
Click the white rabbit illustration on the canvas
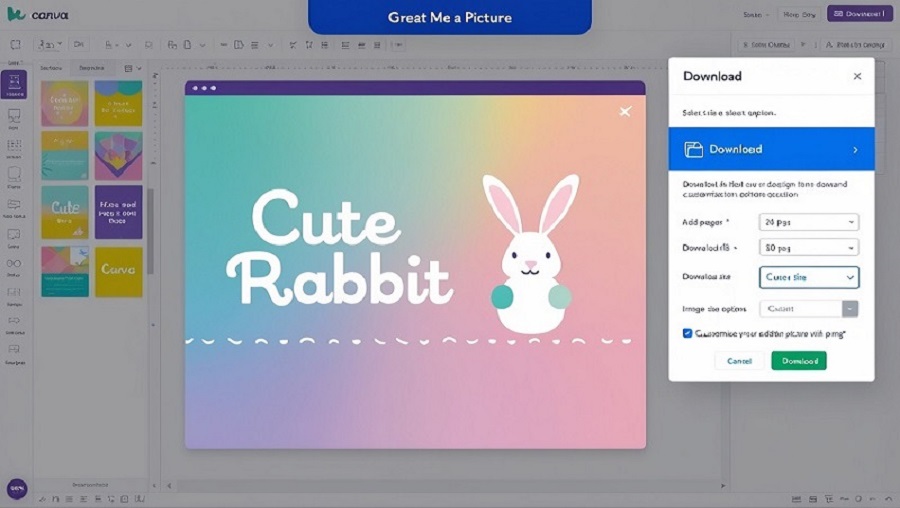coord(531,254)
